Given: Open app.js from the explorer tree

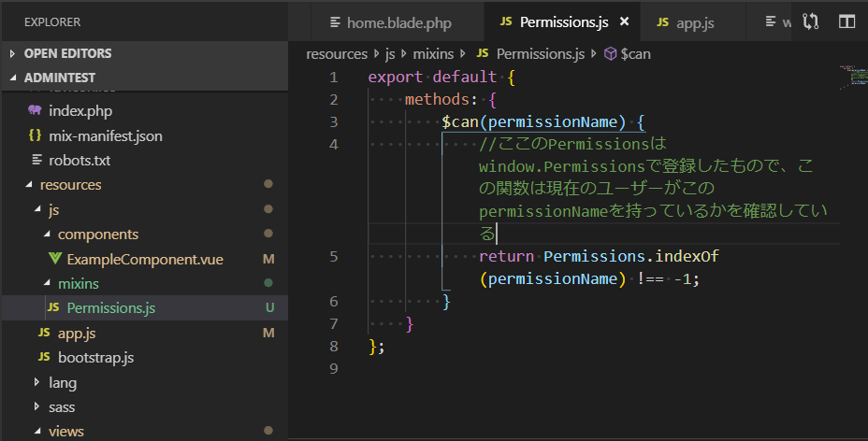Looking at the screenshot, I should point(77,334).
